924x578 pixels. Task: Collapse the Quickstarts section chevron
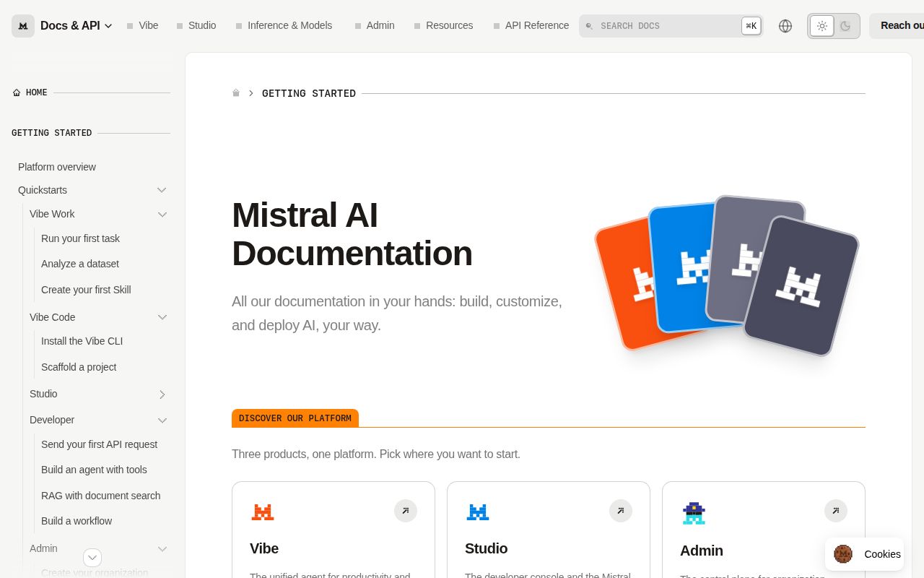(x=162, y=190)
